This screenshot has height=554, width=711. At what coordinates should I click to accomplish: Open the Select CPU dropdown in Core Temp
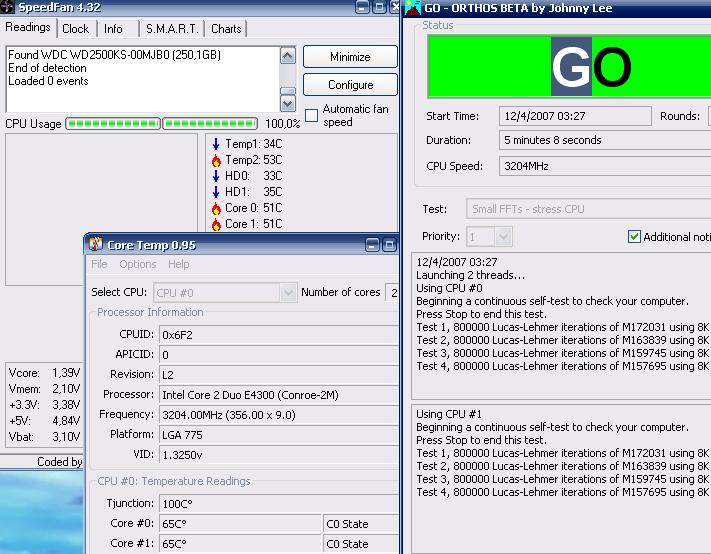(288, 292)
